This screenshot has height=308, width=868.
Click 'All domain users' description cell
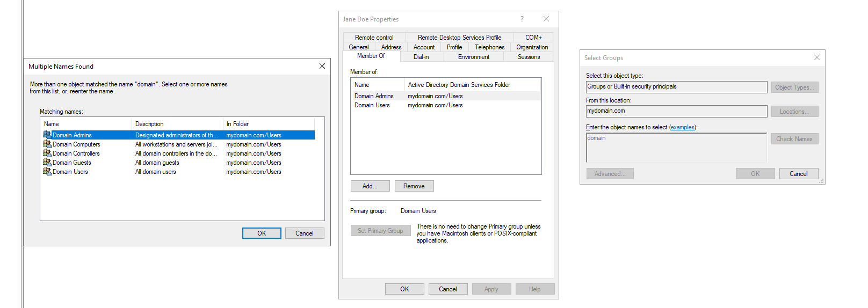156,172
